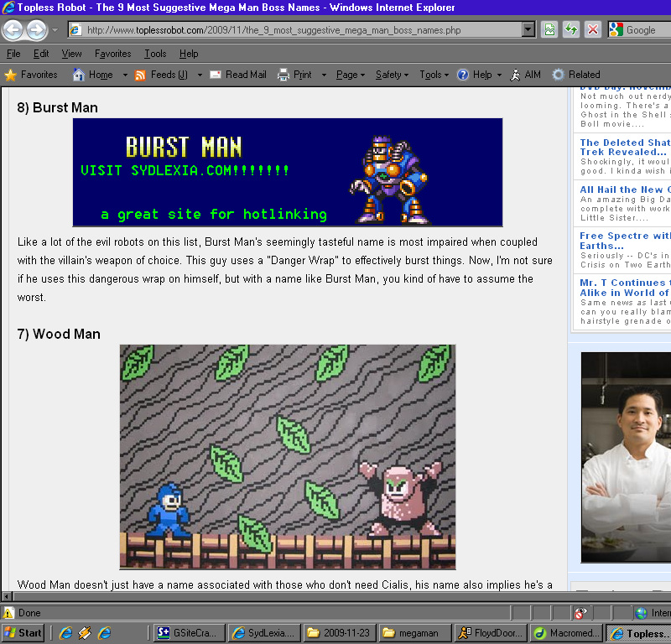
Task: Click the red Stop loading icon
Action: pyautogui.click(x=593, y=30)
